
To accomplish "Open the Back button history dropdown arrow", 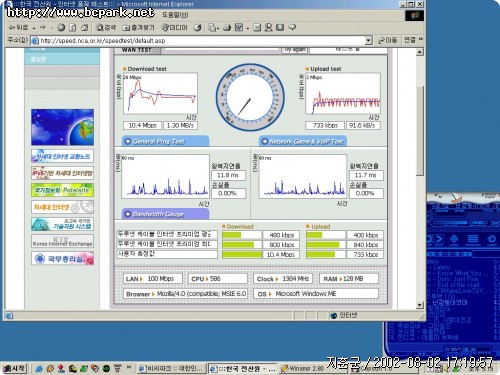I will tap(34, 28).
